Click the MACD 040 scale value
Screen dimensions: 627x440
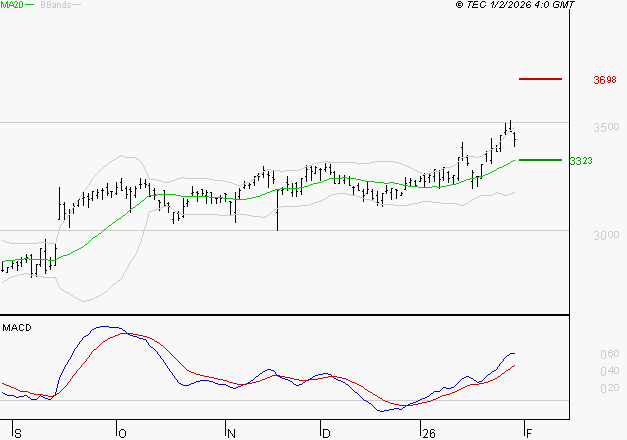pyautogui.click(x=610, y=371)
